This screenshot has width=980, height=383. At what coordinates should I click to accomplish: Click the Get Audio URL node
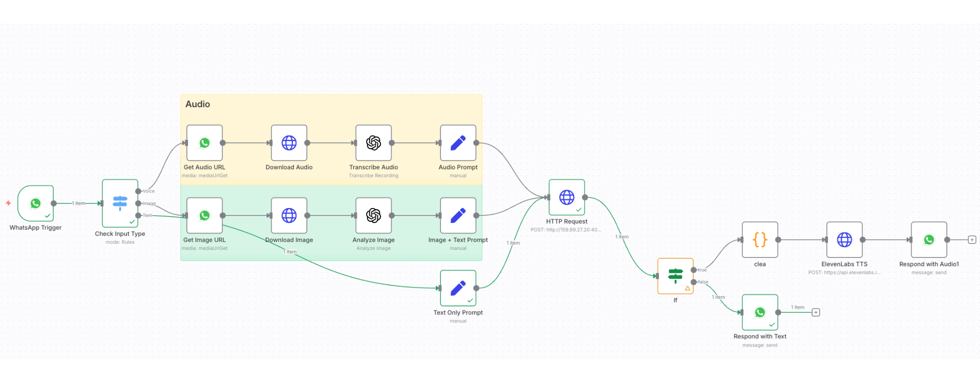[205, 143]
